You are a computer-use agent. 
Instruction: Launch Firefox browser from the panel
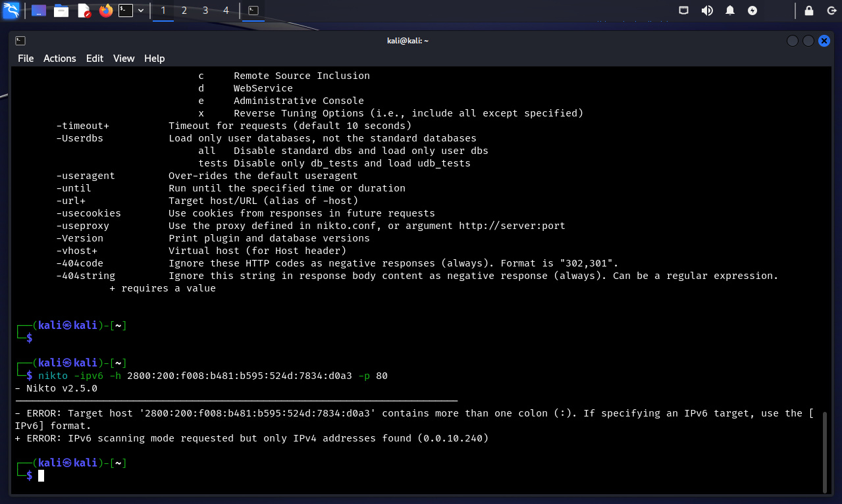(x=105, y=11)
